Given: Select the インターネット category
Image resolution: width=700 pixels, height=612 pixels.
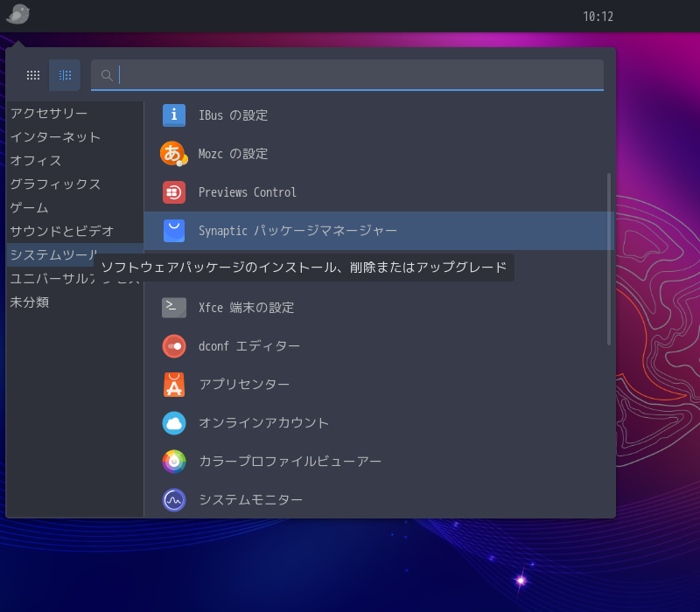Looking at the screenshot, I should point(75,137).
